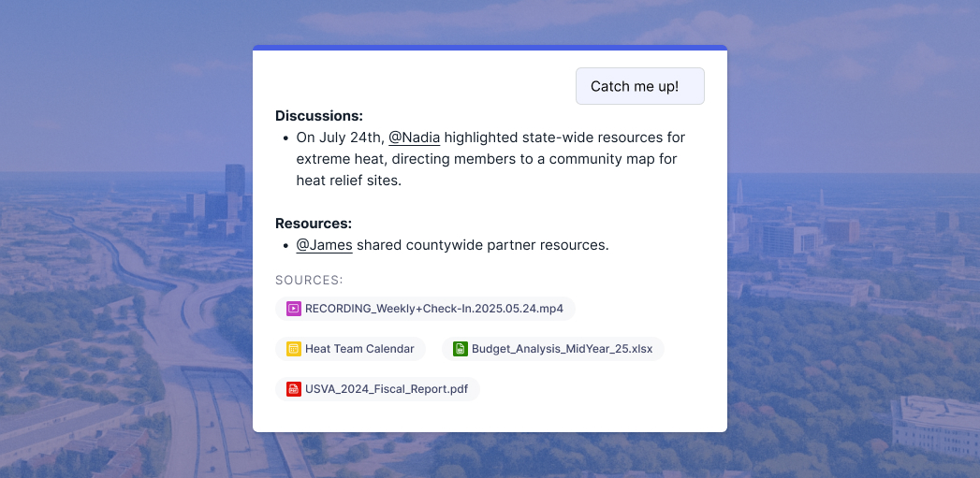Click the yellow calendar icon
The height and width of the screenshot is (478, 980).
click(x=294, y=349)
